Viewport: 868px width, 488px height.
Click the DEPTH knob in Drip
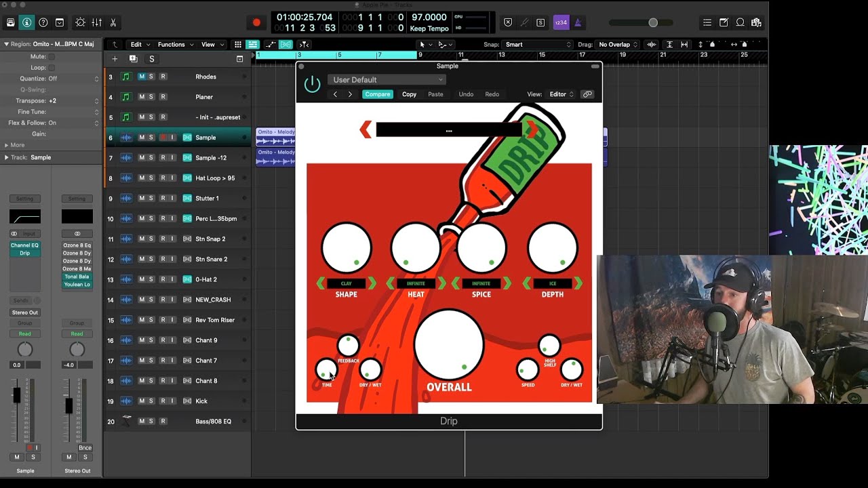pyautogui.click(x=553, y=248)
